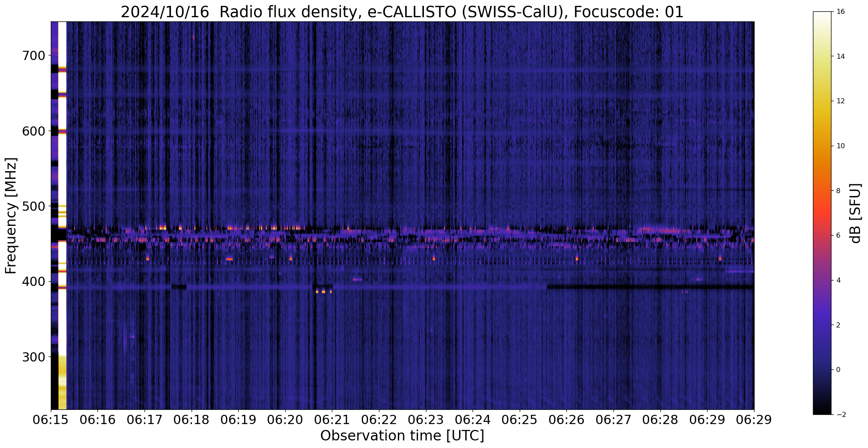
Task: Click the 06:15 time tick label
Action: [x=51, y=420]
